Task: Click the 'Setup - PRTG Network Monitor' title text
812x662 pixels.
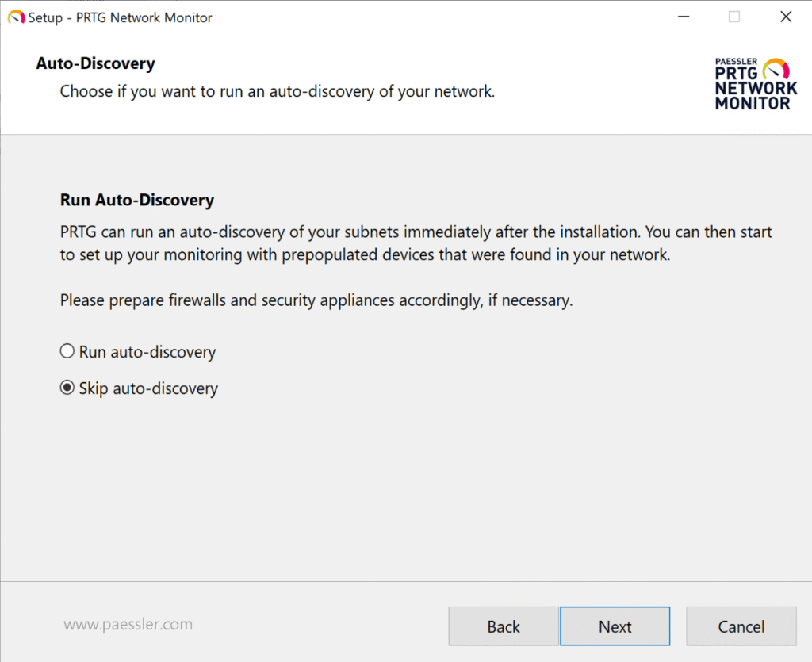Action: (121, 17)
